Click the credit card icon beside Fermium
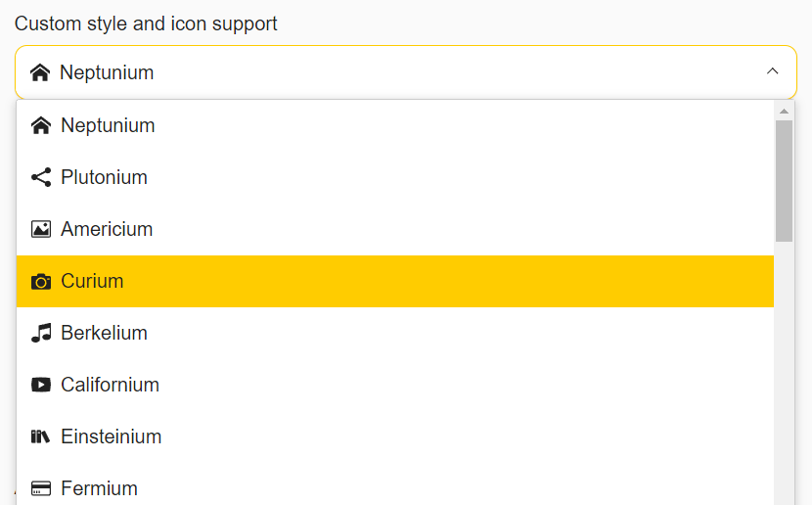This screenshot has width=812, height=505. click(x=41, y=488)
